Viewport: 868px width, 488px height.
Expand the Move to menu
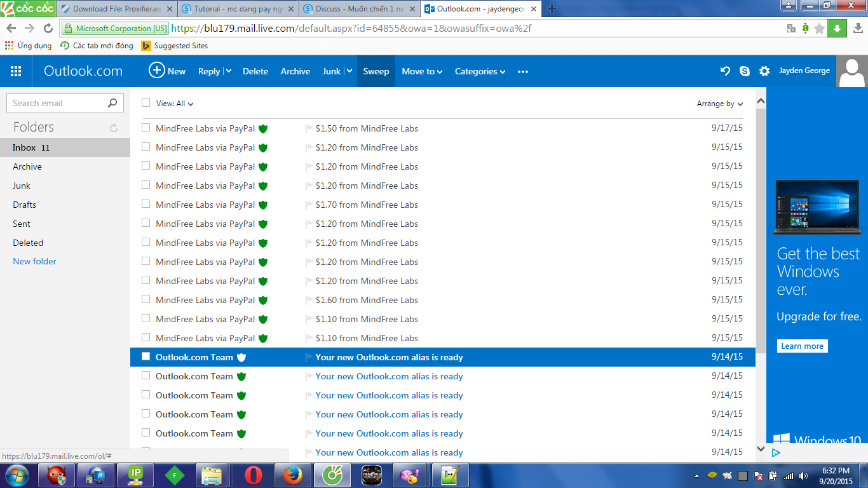click(x=422, y=71)
